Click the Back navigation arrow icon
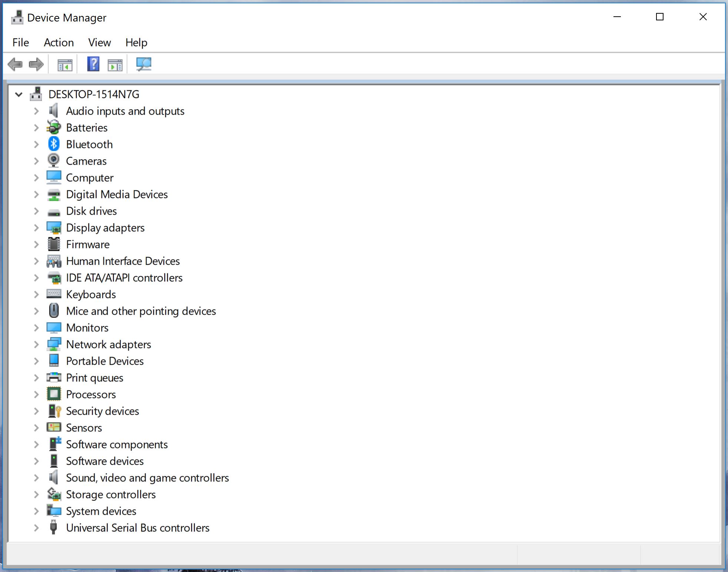 coord(15,64)
